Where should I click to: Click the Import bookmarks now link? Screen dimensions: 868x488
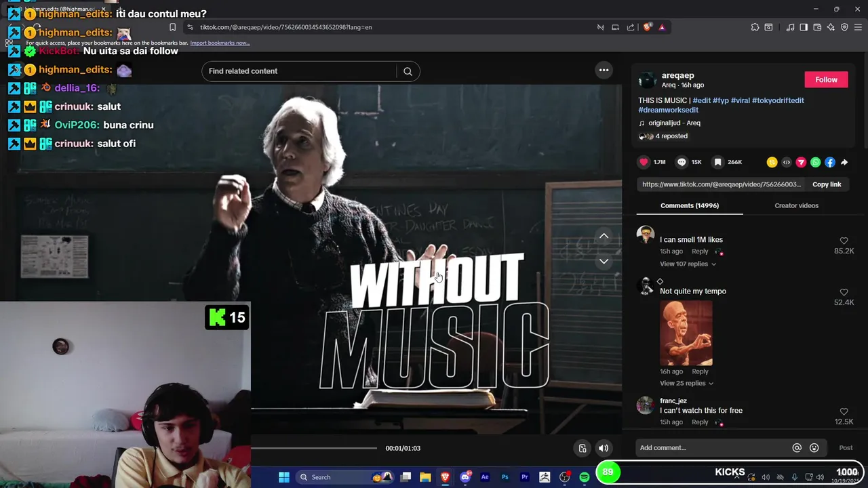coord(220,43)
